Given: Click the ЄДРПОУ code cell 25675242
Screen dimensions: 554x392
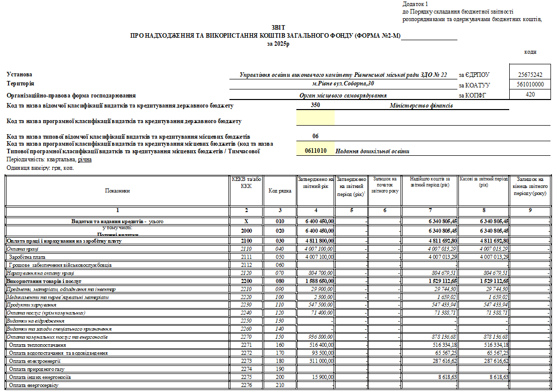Looking at the screenshot, I should [x=530, y=74].
